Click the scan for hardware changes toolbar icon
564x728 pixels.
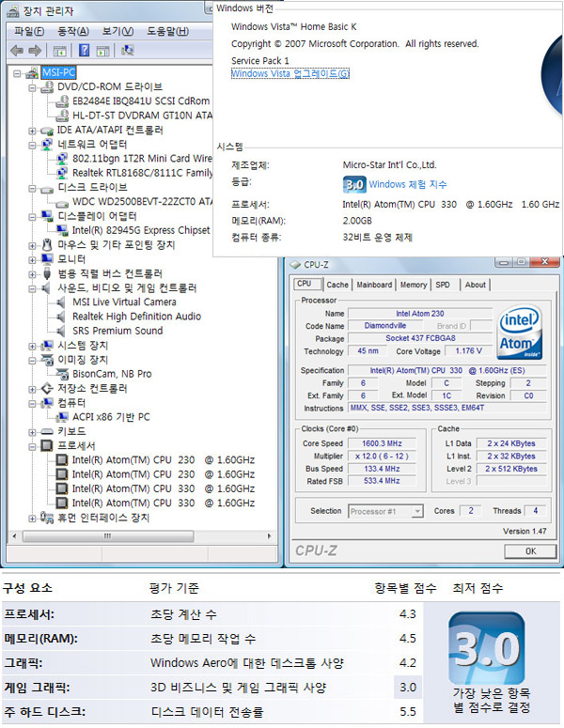(127, 50)
